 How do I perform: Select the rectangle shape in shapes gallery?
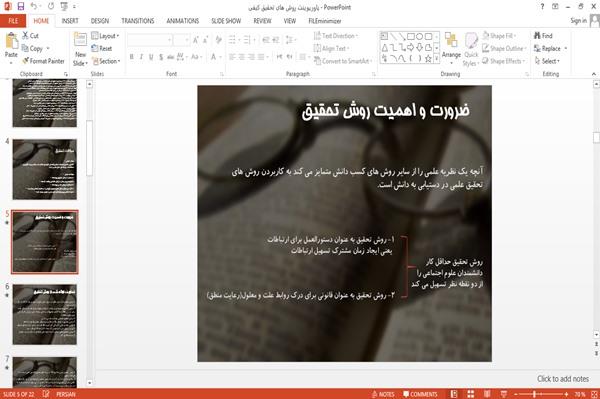click(411, 36)
